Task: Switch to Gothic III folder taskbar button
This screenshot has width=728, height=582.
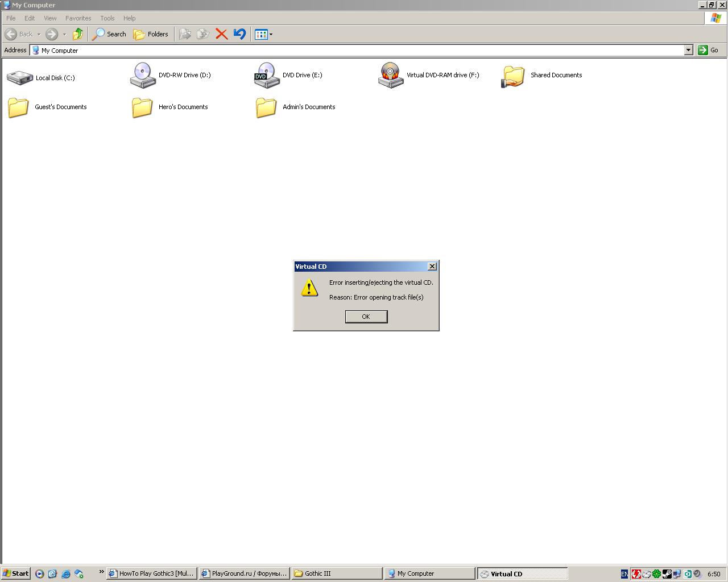Action: pyautogui.click(x=337, y=573)
